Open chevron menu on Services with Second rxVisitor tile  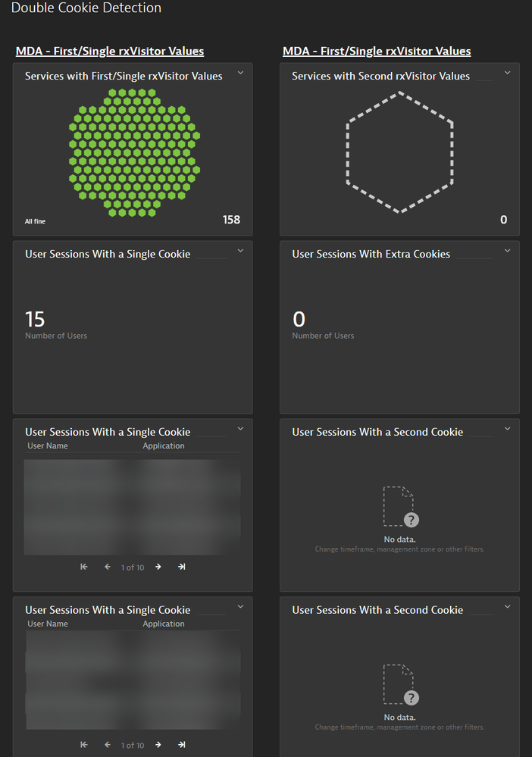[508, 73]
